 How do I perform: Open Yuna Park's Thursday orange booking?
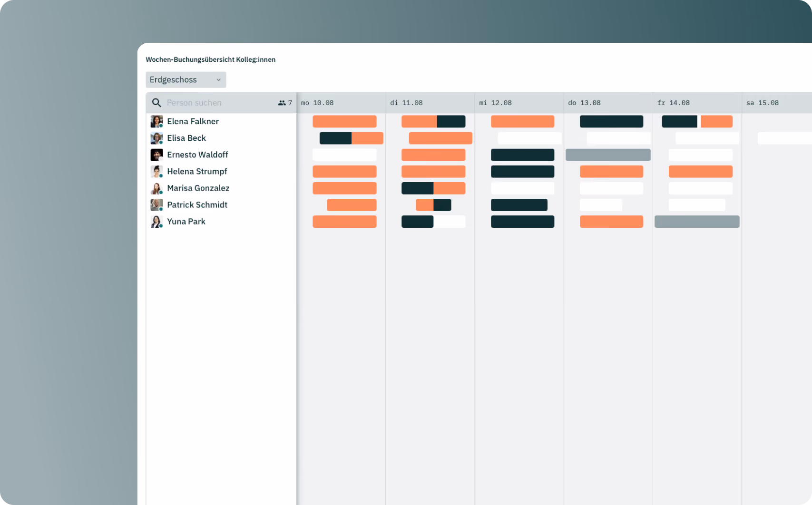[x=611, y=222]
